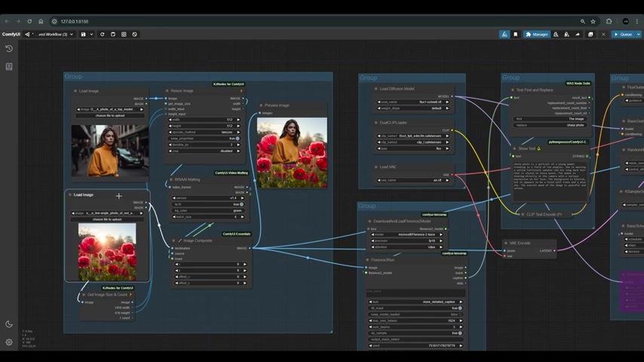
Task: Open weight_dtype default dropdown
Action: pos(412,109)
